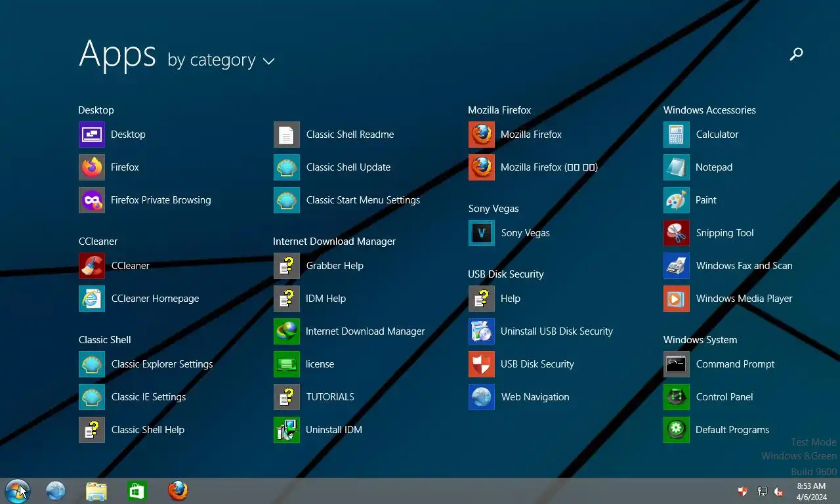Screen dimensions: 840x504
Task: Click the Uninstall USB Disk Security icon
Action: [482, 331]
